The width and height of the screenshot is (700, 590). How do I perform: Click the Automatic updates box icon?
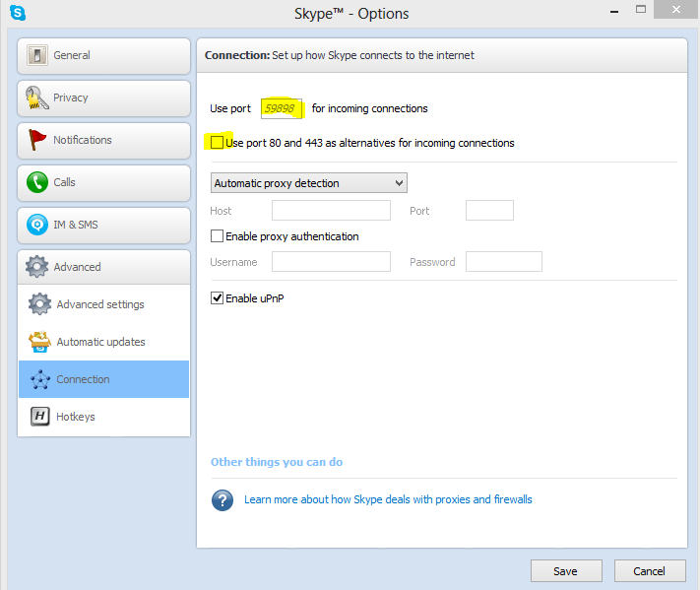(x=39, y=342)
